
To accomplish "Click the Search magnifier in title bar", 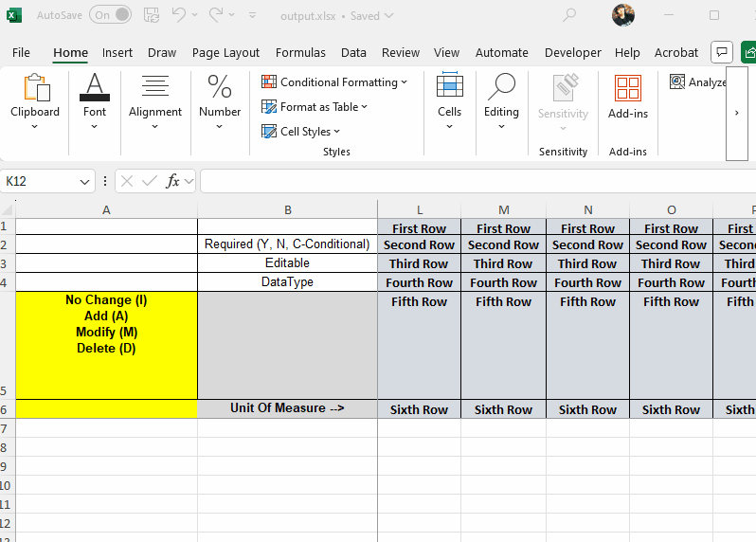I will point(569,15).
